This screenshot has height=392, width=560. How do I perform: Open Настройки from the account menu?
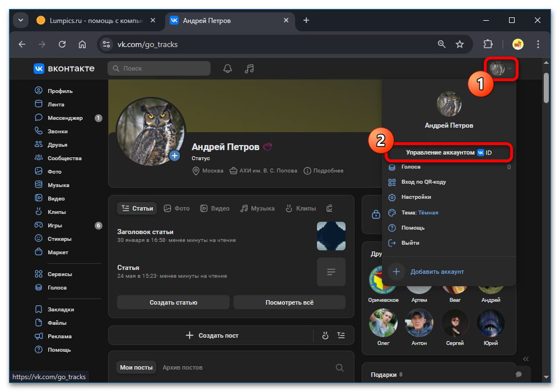coord(449,197)
